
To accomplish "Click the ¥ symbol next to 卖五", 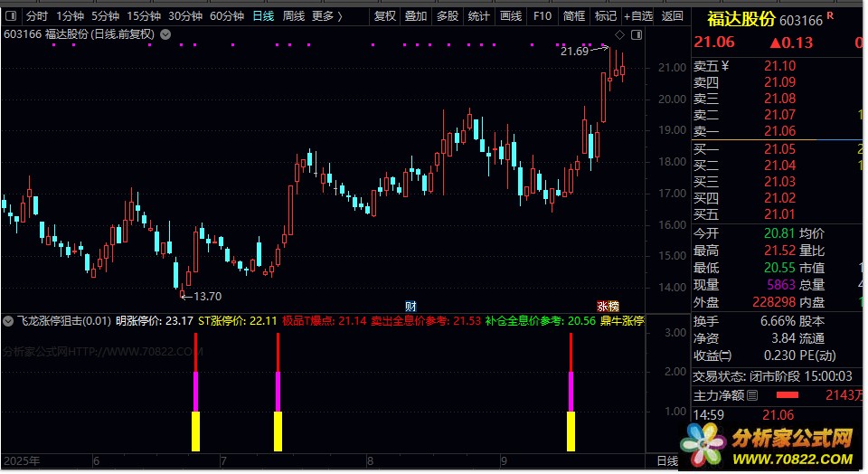I will click(724, 66).
